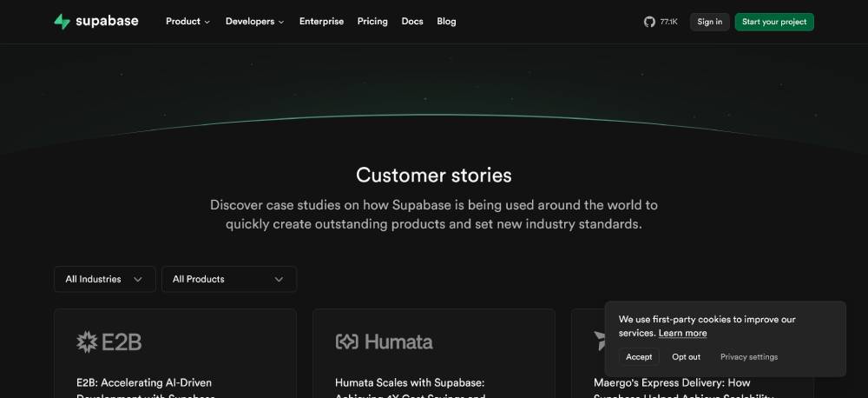Viewport: 868px width, 398px height.
Task: Accept the cookies
Action: tap(639, 357)
